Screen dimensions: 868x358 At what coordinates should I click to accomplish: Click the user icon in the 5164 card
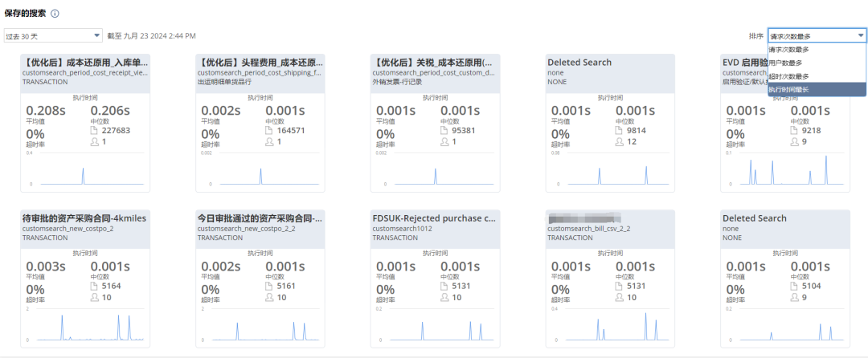point(94,298)
